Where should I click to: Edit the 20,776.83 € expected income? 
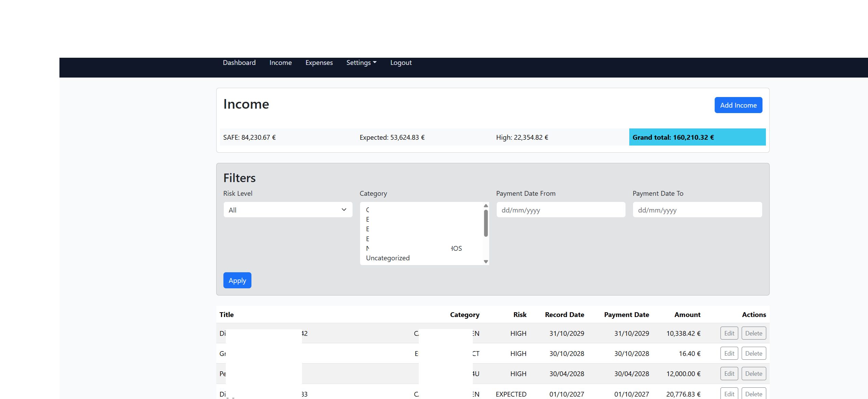729,394
